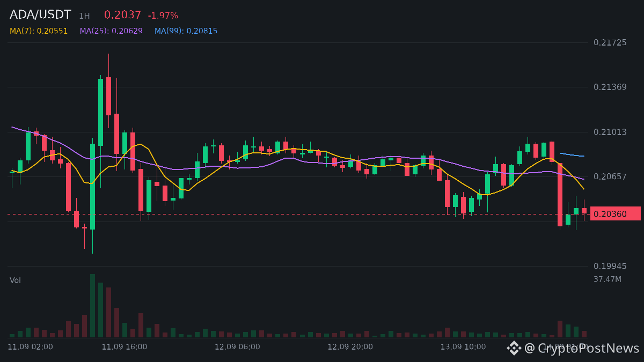Click the 0.21725 price axis label
The image size is (644, 362).
610,42
